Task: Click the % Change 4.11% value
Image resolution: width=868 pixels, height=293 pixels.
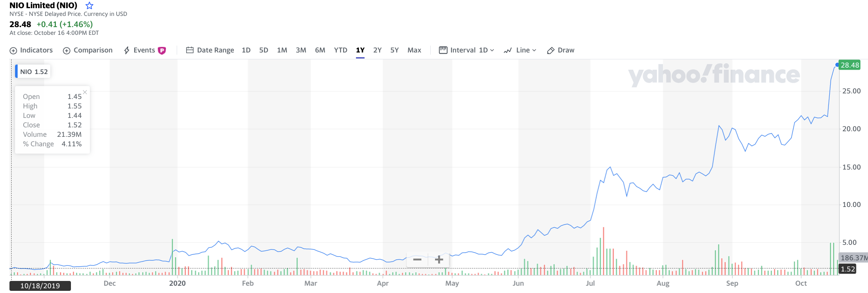Action: 71,144
